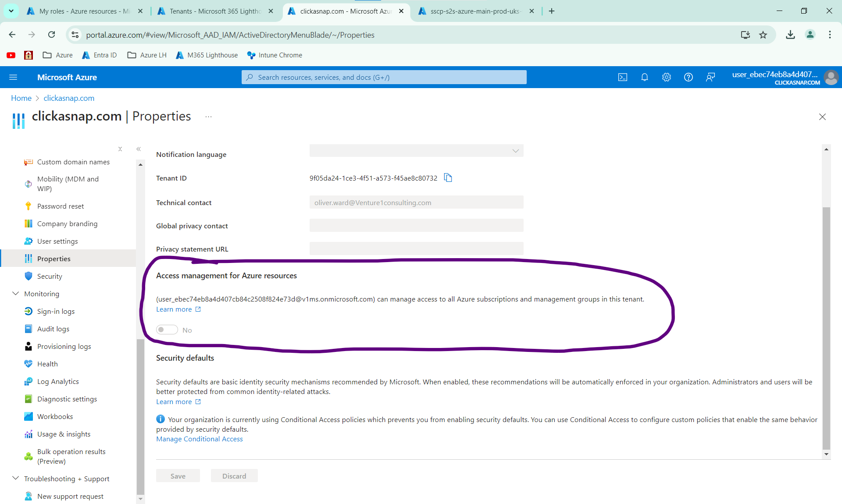Open the Notification language dropdown

[x=416, y=151]
